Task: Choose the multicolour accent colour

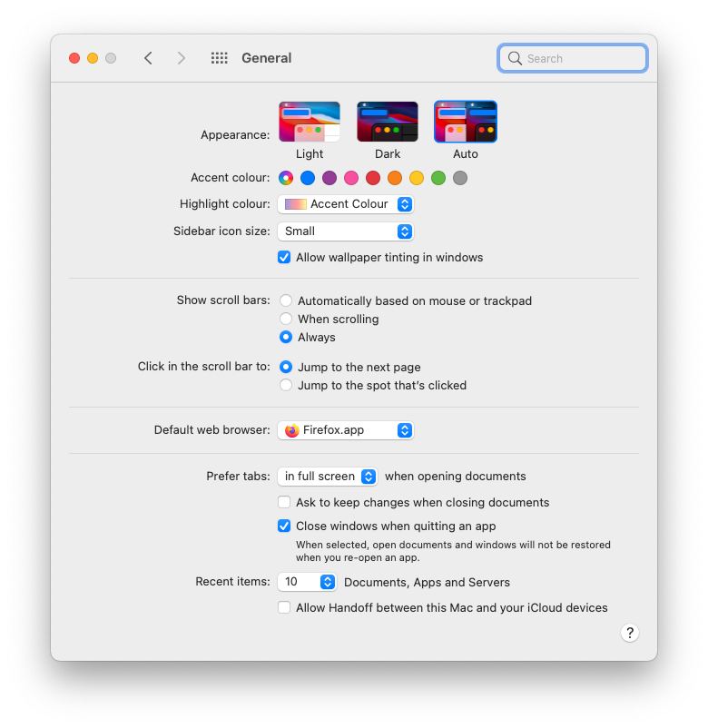Action: click(x=286, y=178)
